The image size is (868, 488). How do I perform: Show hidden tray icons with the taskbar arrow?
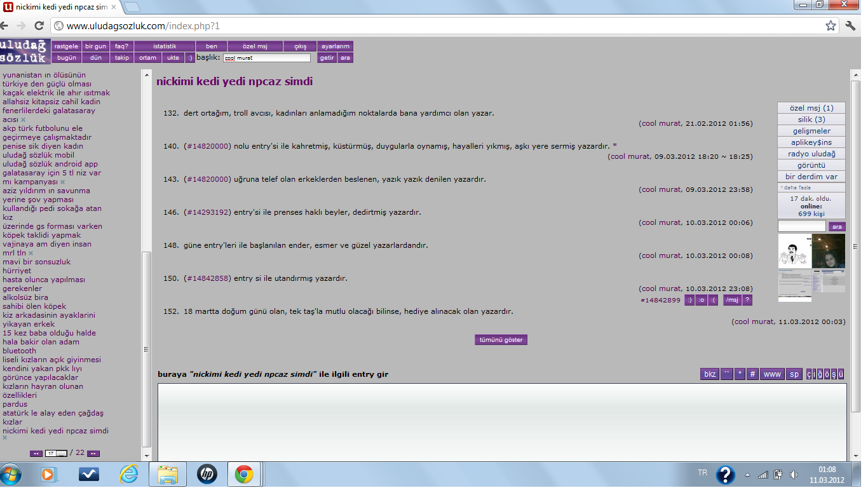747,475
